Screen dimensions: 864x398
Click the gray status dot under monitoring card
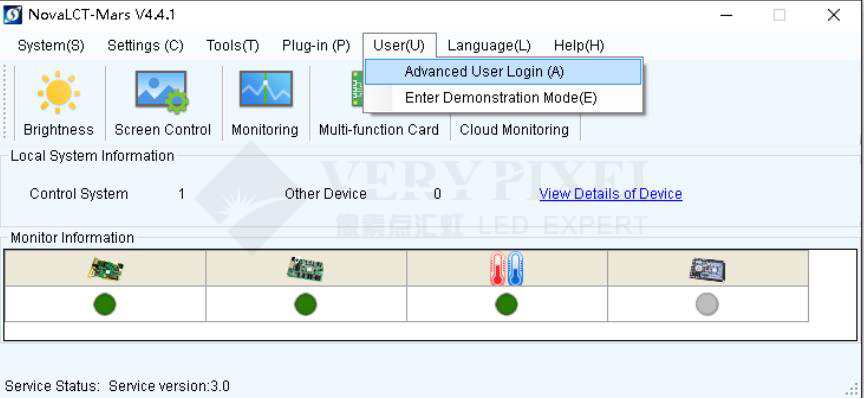click(x=708, y=304)
